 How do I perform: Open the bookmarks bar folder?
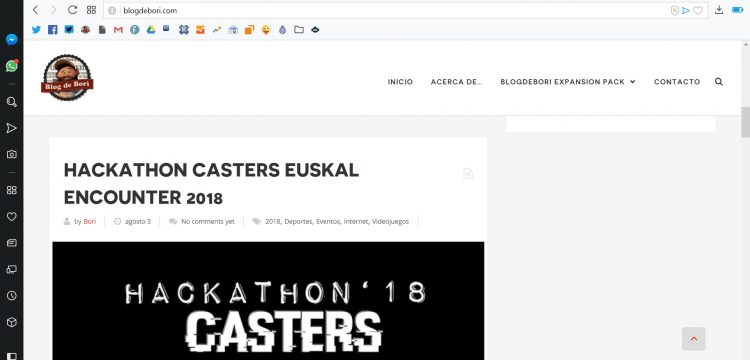coord(299,30)
